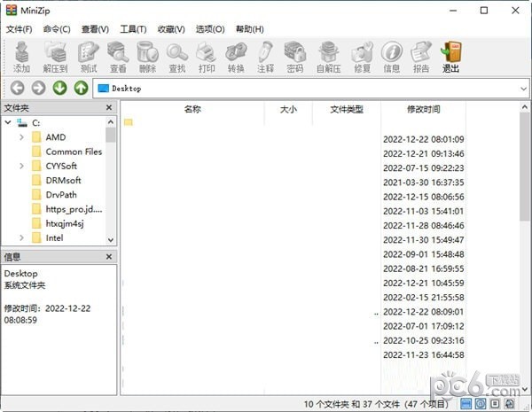Viewport: 532px width, 412px height.
Task: Go back with the left arrow button
Action: tap(18, 89)
